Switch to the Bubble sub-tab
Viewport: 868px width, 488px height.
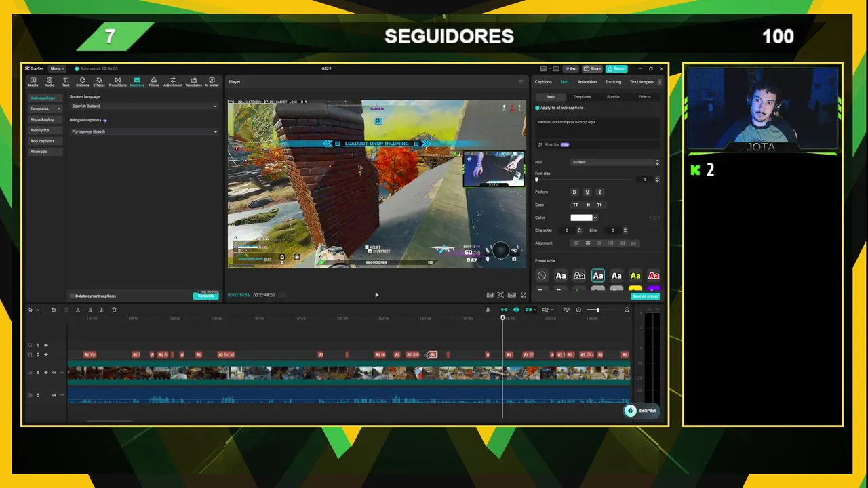tap(613, 97)
